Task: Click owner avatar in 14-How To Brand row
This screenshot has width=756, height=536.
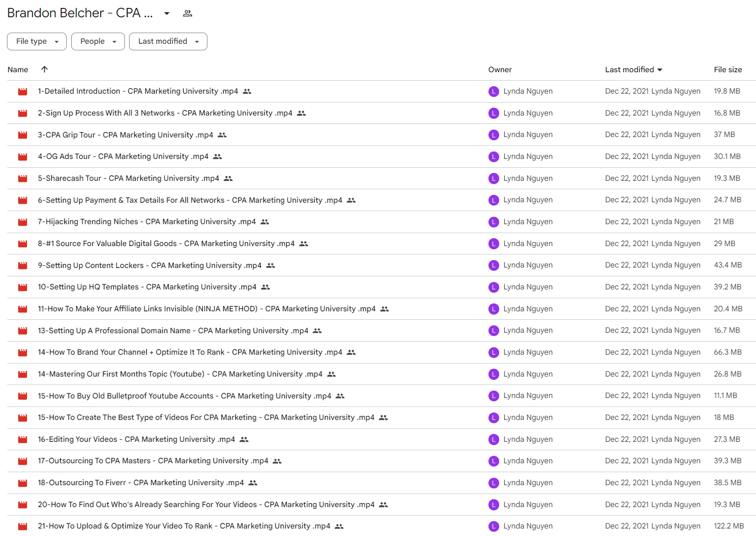Action: point(494,352)
